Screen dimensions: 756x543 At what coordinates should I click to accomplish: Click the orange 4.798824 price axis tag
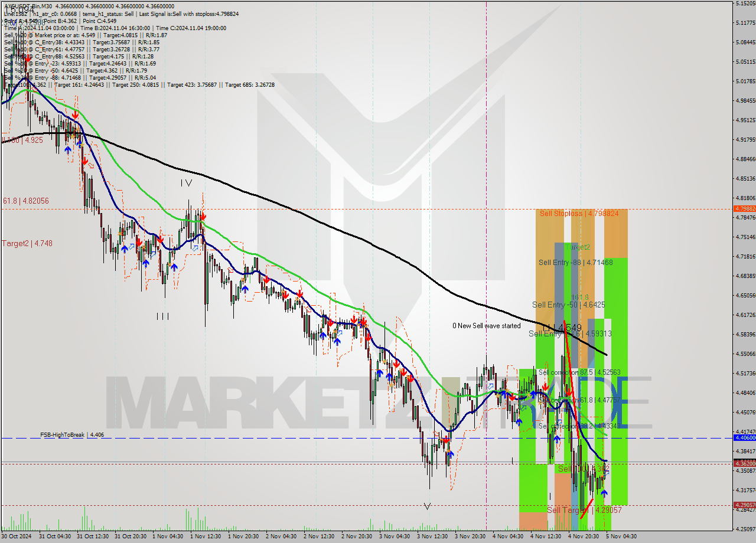744,208
